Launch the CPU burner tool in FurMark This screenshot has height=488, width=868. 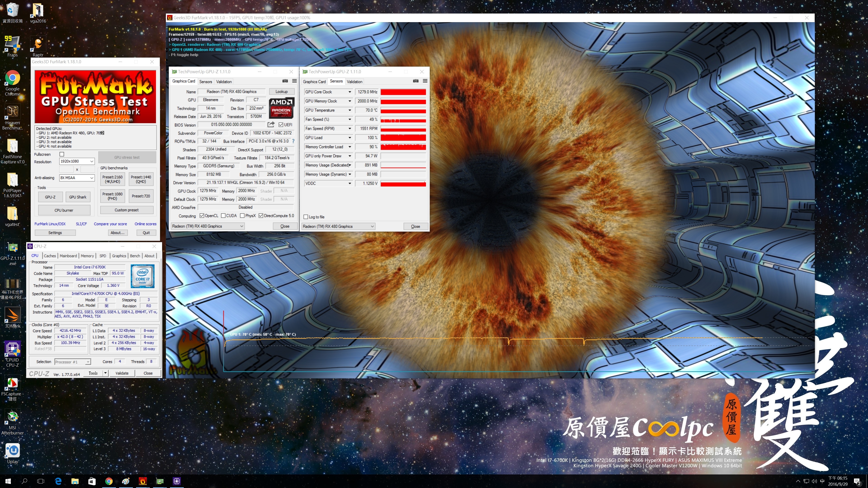(64, 210)
